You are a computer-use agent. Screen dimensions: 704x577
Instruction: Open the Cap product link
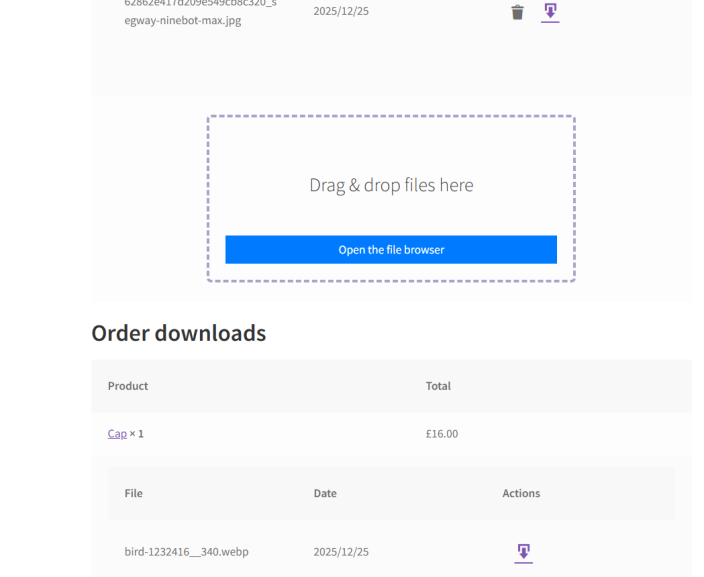point(117,434)
